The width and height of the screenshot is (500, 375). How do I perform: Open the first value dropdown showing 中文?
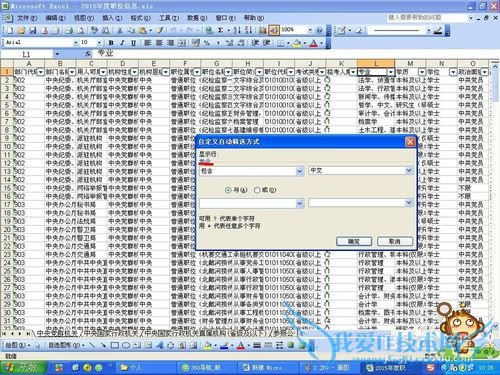[409, 171]
